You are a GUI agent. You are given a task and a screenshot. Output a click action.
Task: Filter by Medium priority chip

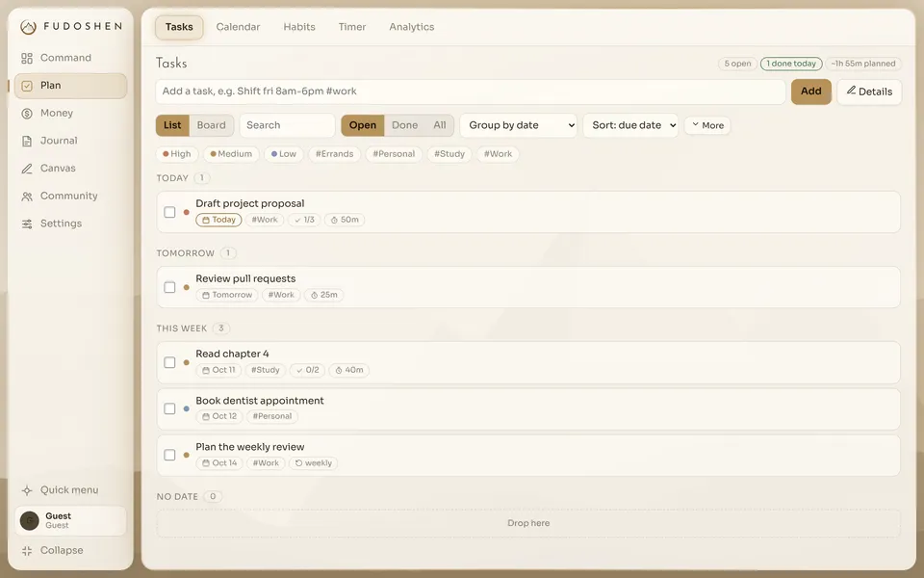(231, 154)
